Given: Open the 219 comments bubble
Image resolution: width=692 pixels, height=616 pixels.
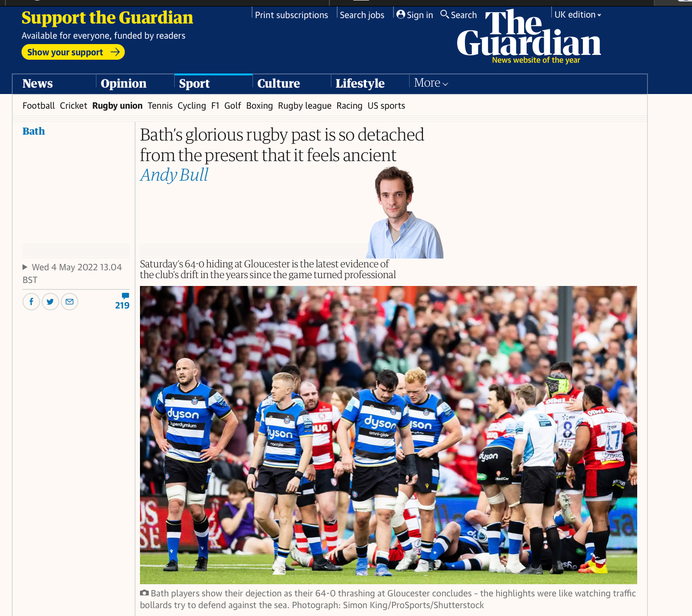Looking at the screenshot, I should 122,302.
